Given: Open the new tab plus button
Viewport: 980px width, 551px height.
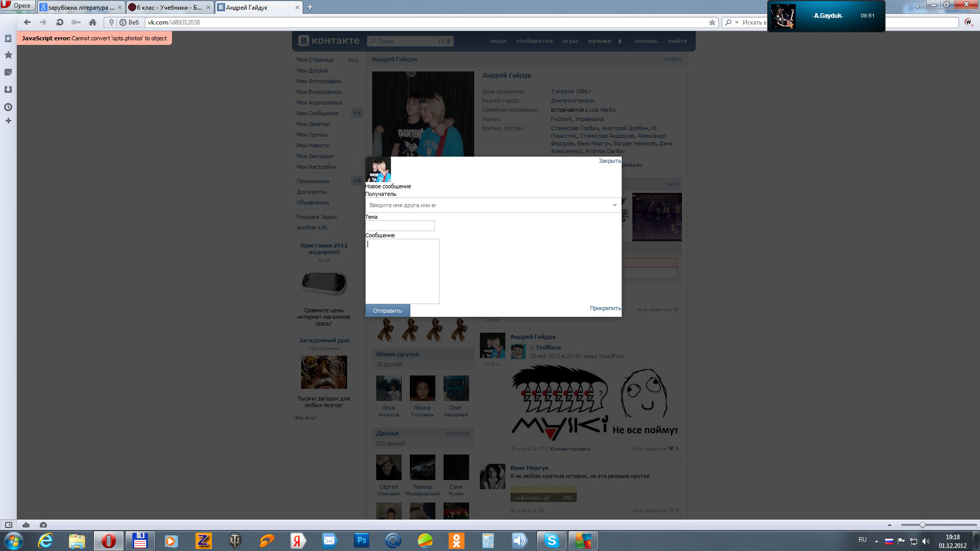Looking at the screenshot, I should tap(310, 7).
